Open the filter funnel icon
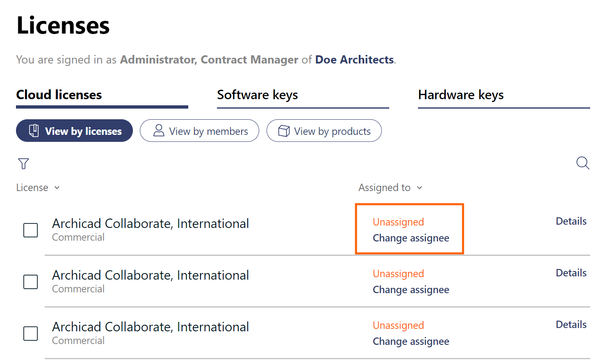This screenshot has height=362, width=600. coord(23,163)
